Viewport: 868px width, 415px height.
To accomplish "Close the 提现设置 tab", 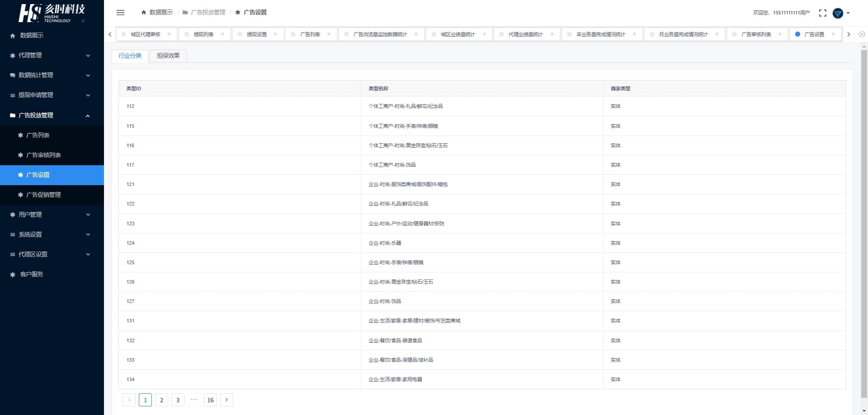I will (x=275, y=34).
